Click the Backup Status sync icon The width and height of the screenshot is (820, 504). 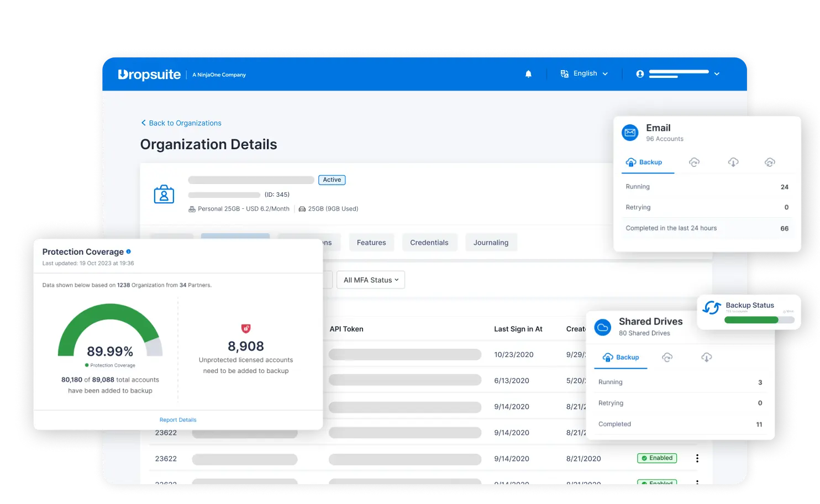tap(712, 308)
